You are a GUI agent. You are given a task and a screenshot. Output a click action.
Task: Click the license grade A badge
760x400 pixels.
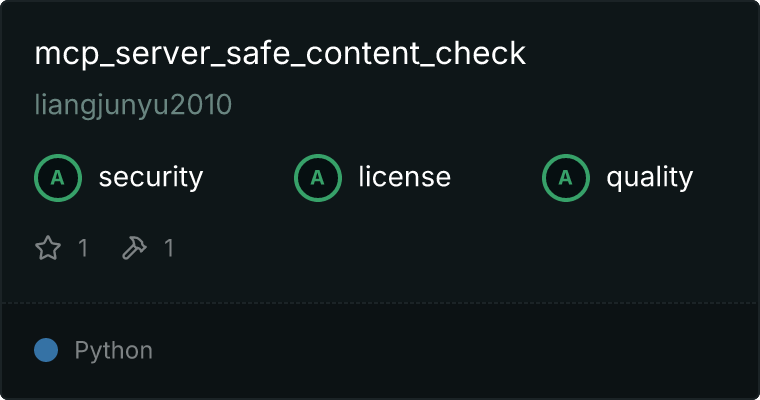point(317,178)
